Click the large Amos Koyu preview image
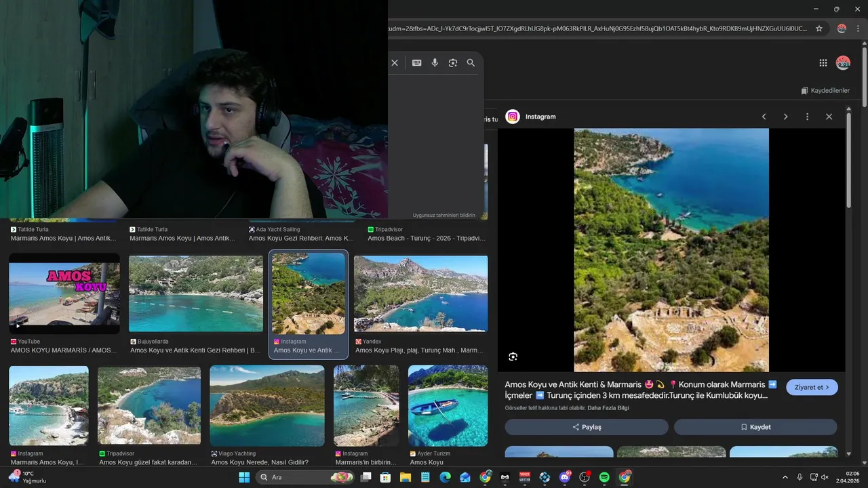868x488 pixels. click(x=671, y=250)
